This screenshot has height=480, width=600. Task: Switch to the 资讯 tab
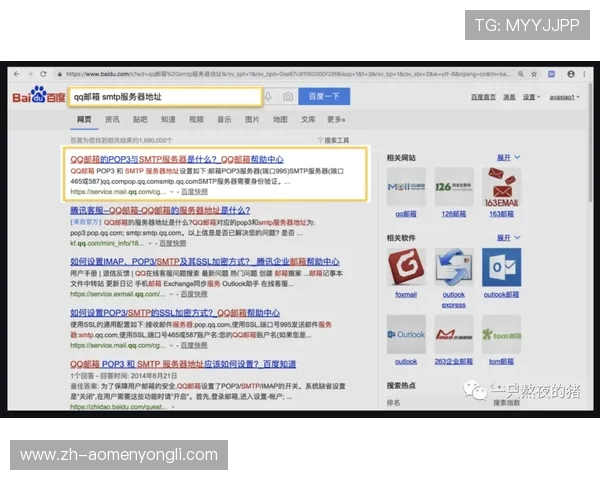click(112, 119)
